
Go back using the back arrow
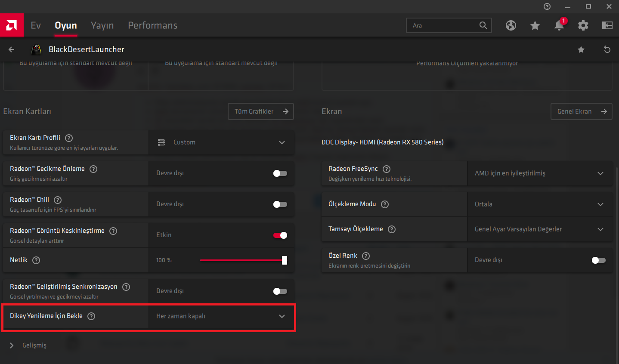click(12, 49)
